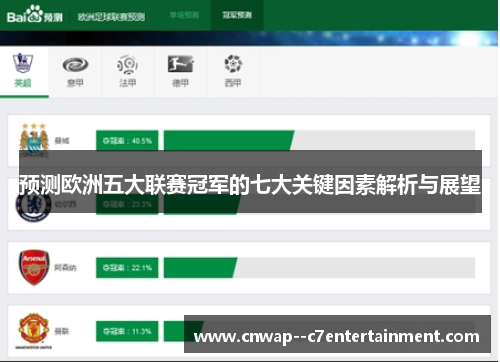Click the Manchester United crest
Viewport: 500px width, 362px height.
pos(34,330)
